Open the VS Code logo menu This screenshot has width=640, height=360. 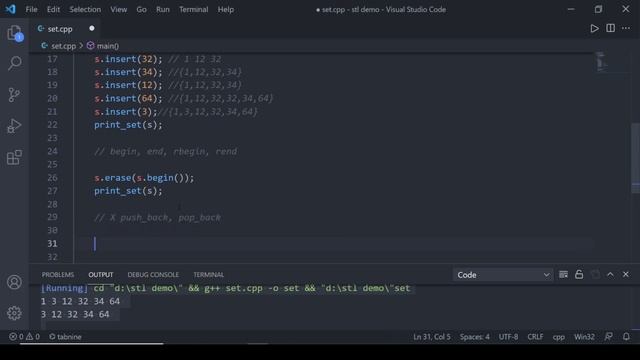pos(11,9)
